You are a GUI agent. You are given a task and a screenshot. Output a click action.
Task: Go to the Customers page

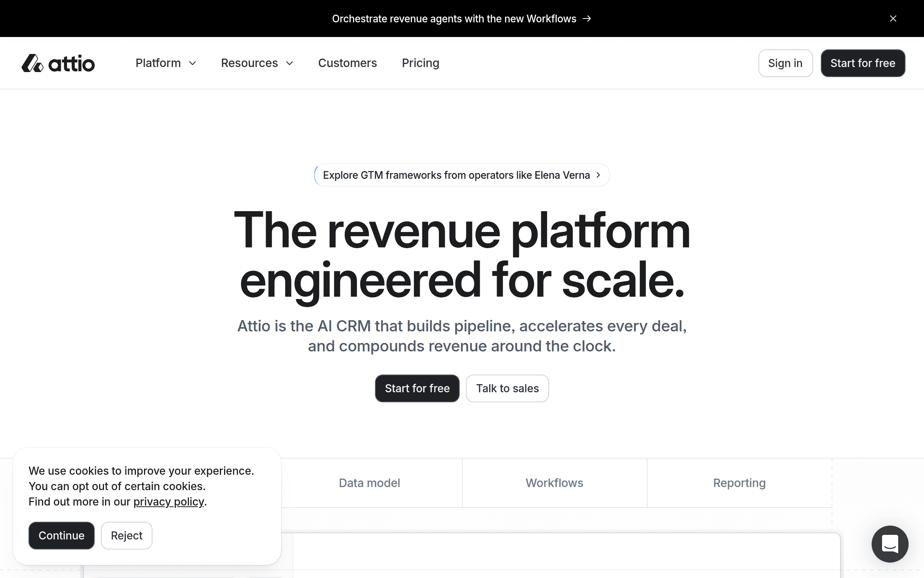347,63
